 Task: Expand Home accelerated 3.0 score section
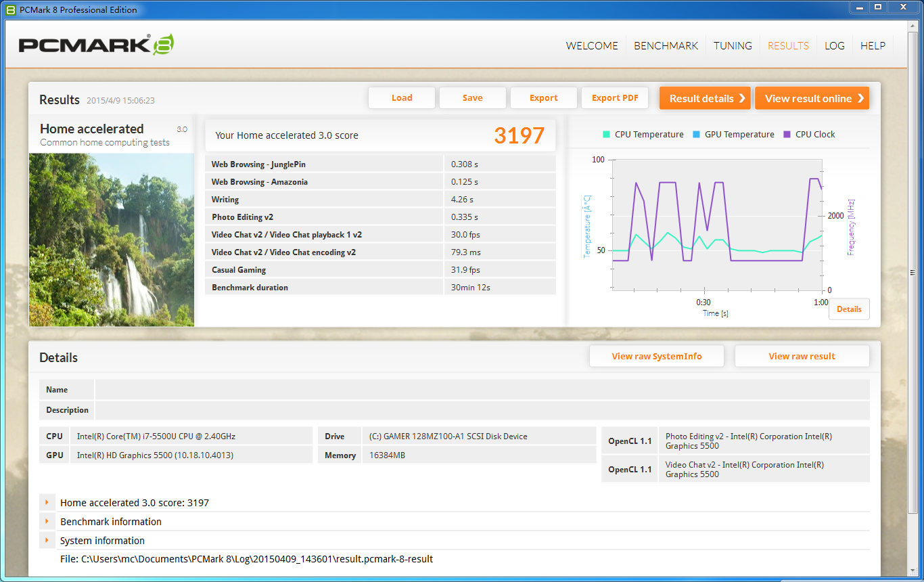[x=47, y=502]
